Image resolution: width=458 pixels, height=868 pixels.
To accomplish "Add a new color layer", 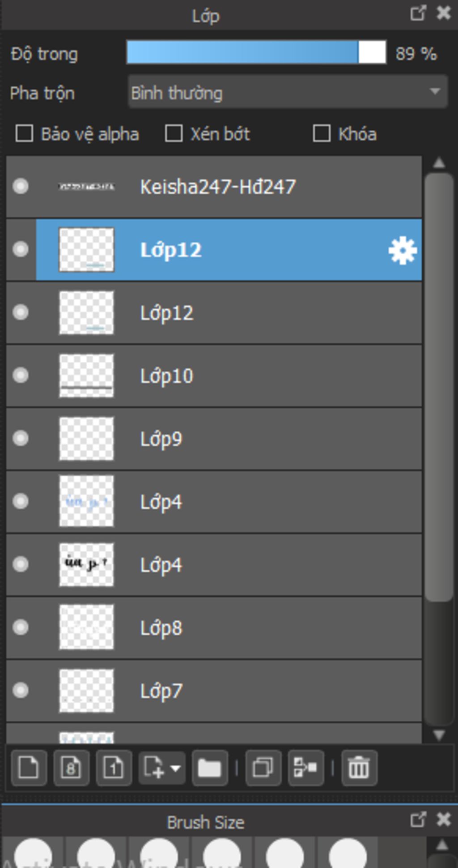I will click(29, 768).
